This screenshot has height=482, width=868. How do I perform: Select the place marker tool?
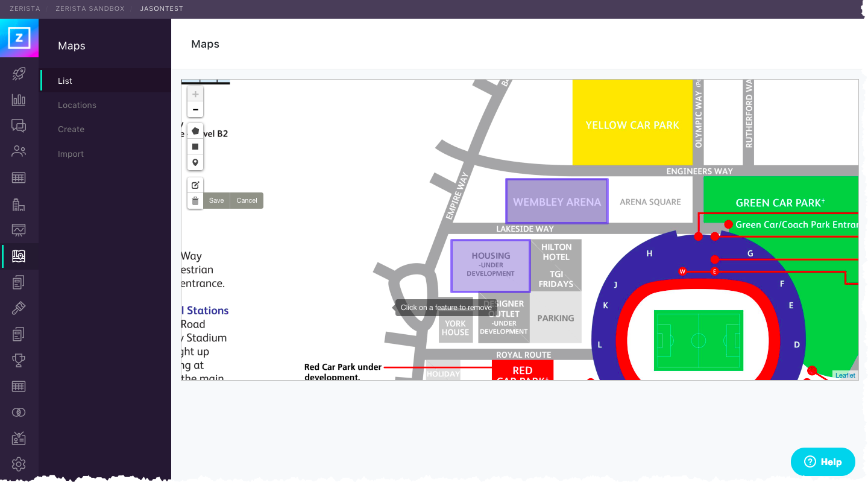(x=195, y=162)
